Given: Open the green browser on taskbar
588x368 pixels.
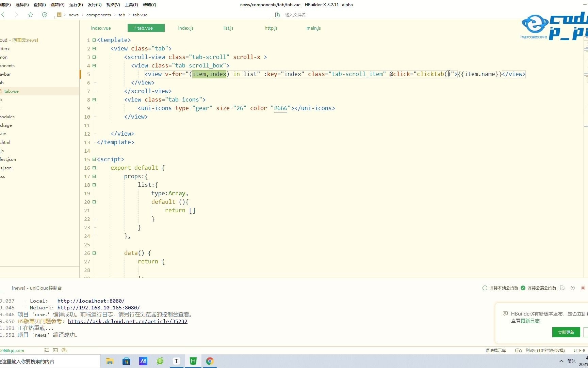Looking at the screenshot, I should click(x=160, y=361).
